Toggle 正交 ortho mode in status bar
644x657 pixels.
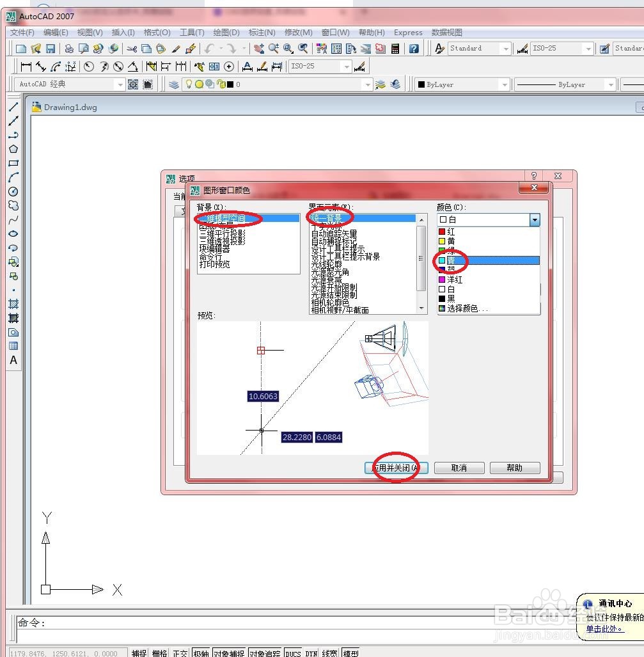pyautogui.click(x=180, y=653)
